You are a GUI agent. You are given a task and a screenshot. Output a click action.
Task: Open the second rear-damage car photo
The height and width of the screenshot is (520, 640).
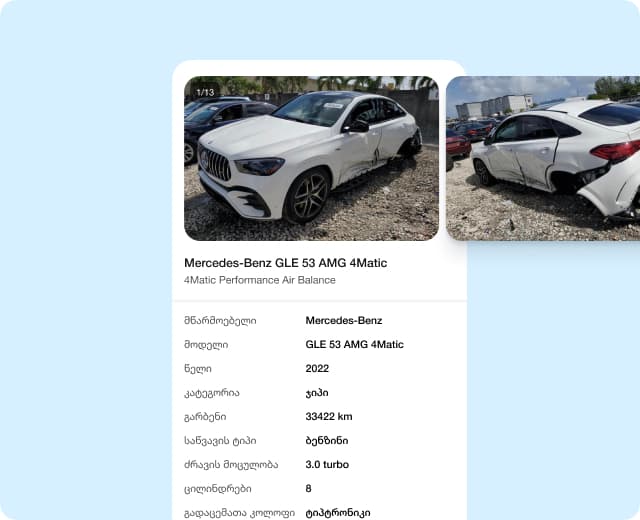(x=543, y=158)
